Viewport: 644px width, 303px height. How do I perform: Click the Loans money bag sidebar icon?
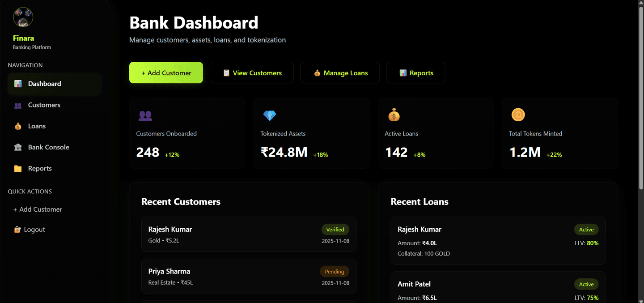click(x=18, y=126)
